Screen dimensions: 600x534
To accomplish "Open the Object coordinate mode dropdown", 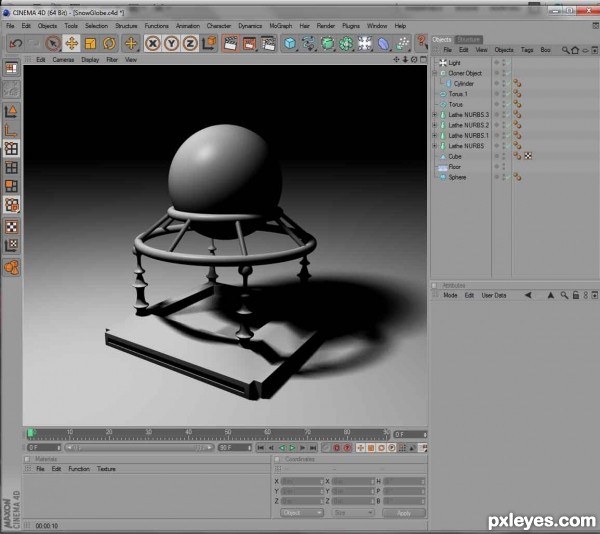I will (x=302, y=513).
